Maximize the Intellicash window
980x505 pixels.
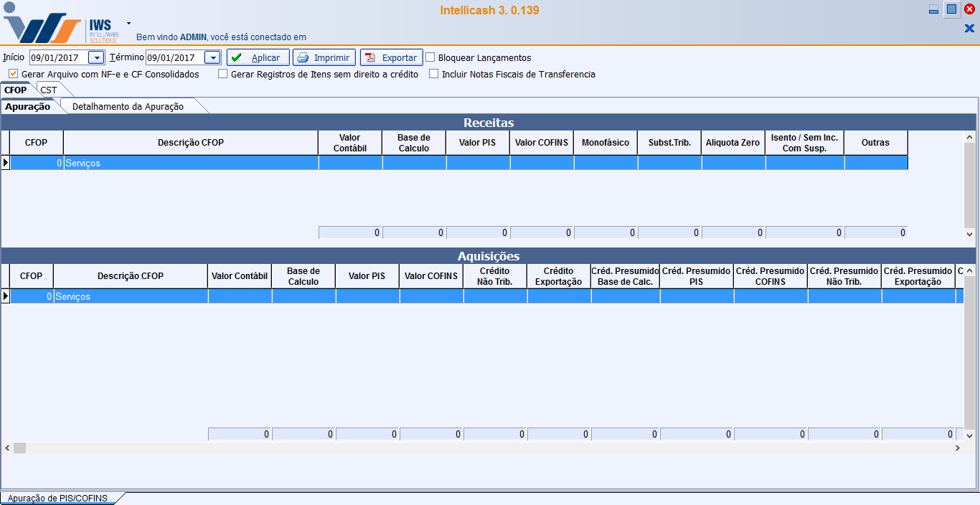point(951,9)
